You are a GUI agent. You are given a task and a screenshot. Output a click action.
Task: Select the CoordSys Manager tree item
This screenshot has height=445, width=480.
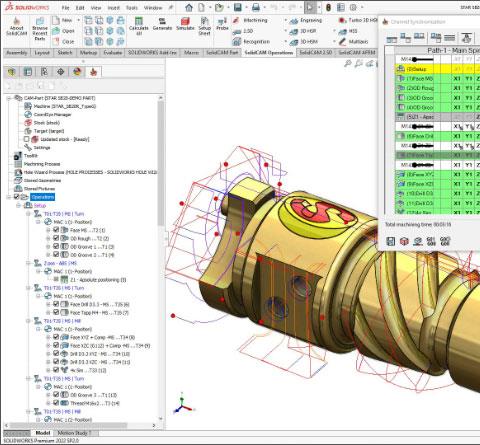[48, 114]
